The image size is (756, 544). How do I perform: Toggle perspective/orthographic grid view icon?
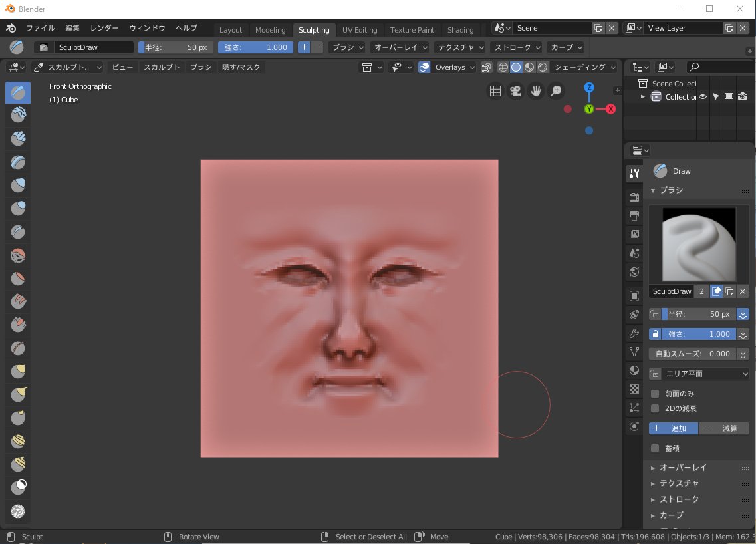(495, 91)
